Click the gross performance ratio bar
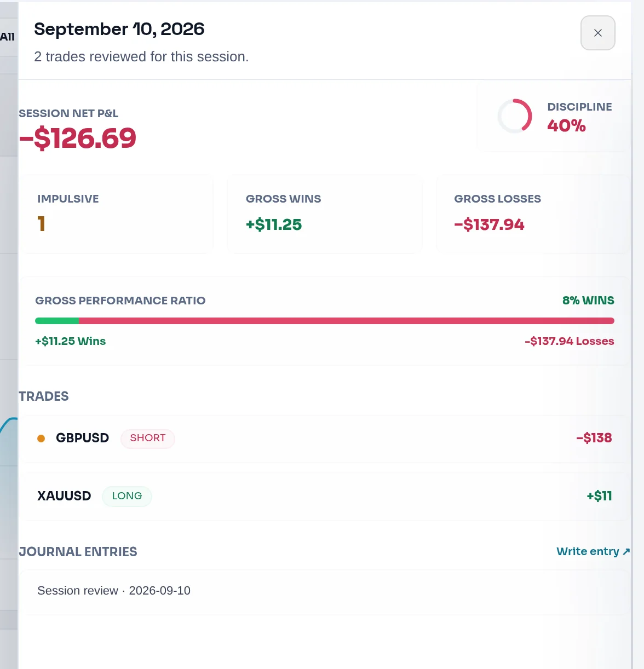 (x=325, y=321)
